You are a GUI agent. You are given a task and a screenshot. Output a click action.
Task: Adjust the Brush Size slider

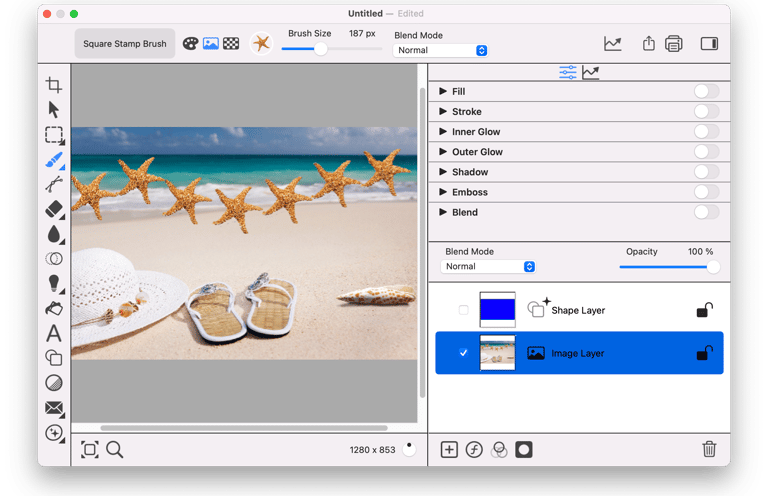click(321, 49)
